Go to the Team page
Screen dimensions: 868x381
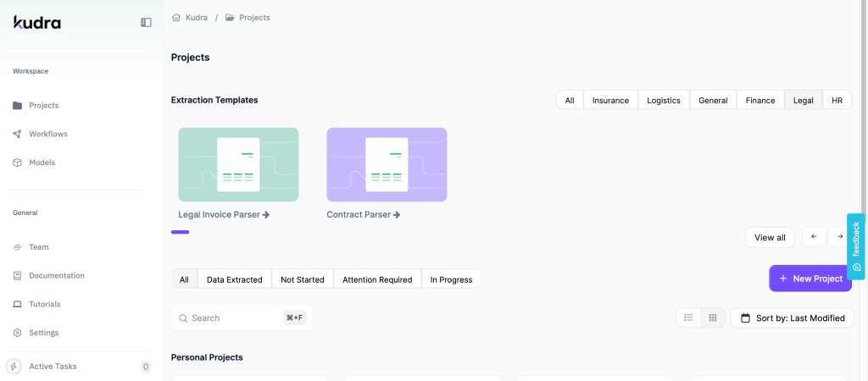pos(38,247)
